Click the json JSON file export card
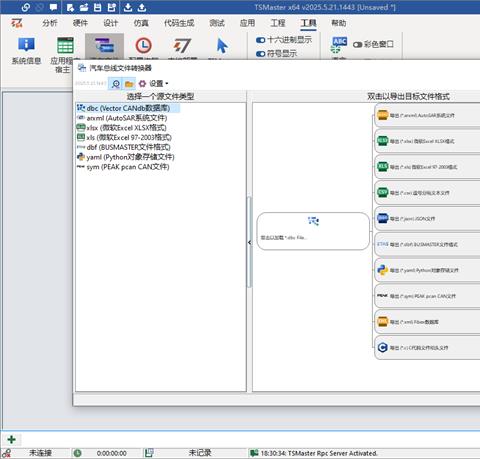Screen dimensions: 480x459 pos(427,218)
